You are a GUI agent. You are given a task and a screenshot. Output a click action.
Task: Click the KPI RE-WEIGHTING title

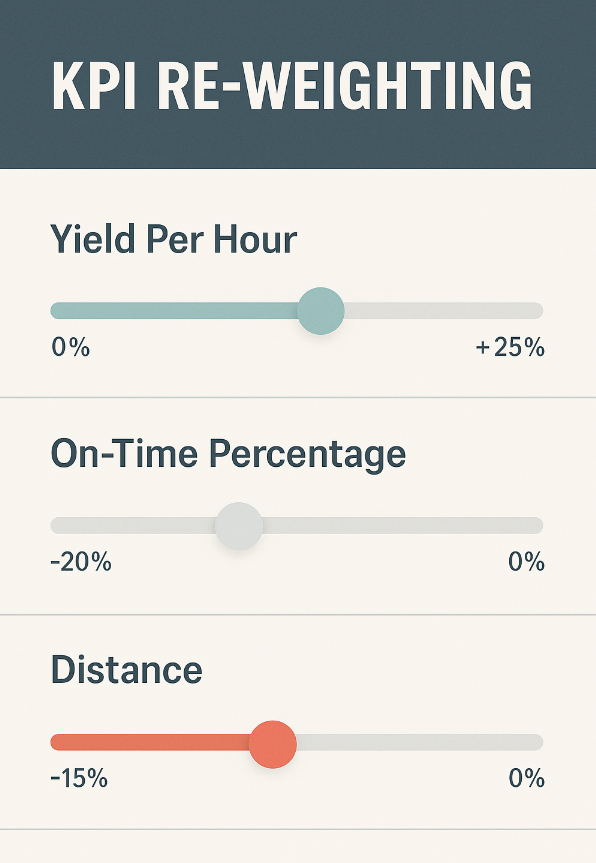(x=292, y=86)
